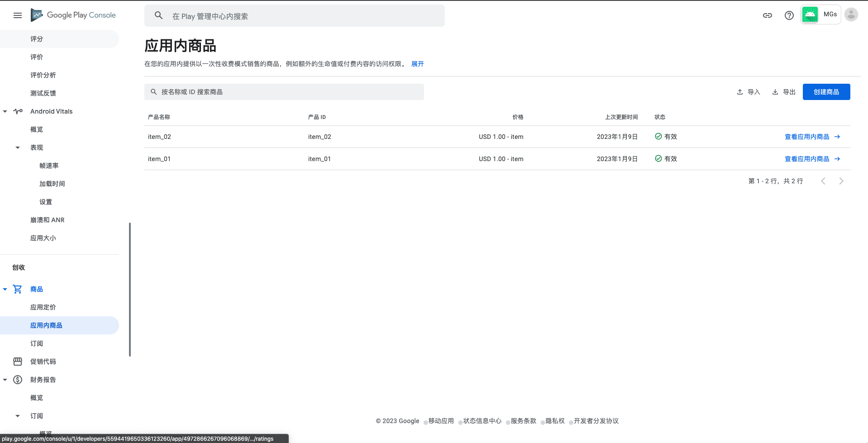Click the storefront icon beside 促销代码

click(18, 362)
